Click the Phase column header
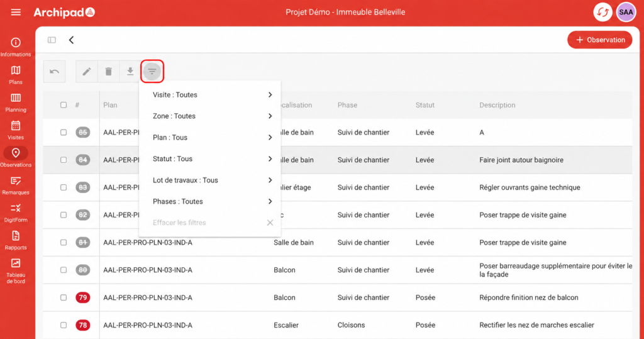This screenshot has height=339, width=644. (347, 105)
